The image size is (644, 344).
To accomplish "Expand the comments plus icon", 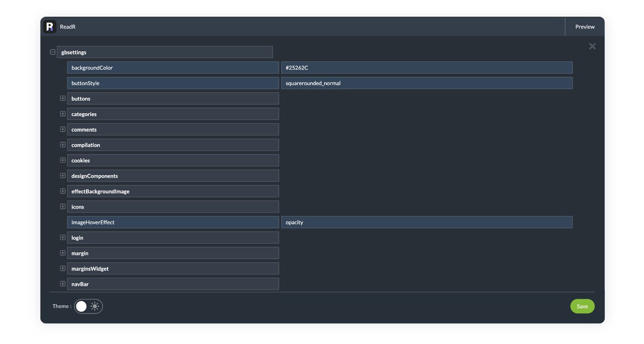I will 63,129.
